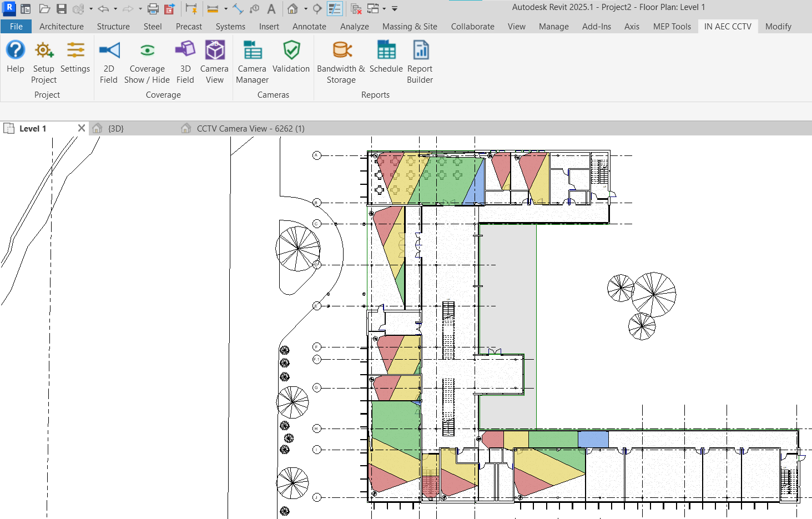The width and height of the screenshot is (812, 519).
Task: Click the Switch Windows icon
Action: tap(373, 9)
